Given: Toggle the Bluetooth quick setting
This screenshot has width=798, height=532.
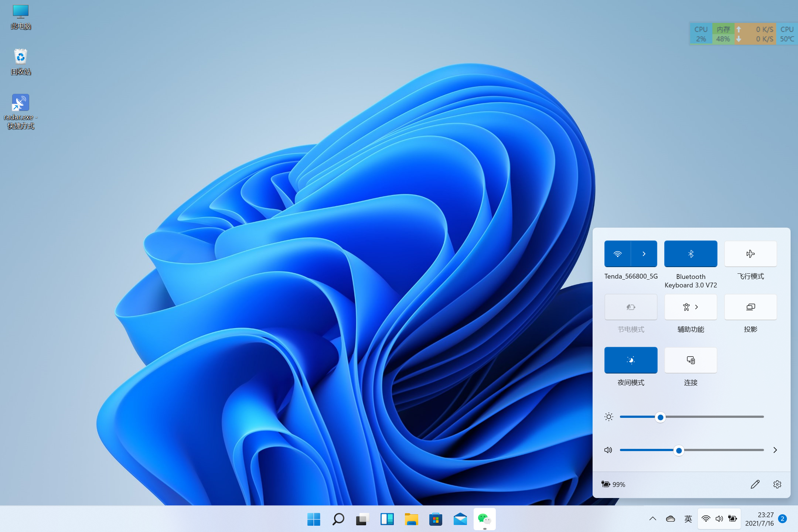Looking at the screenshot, I should (690, 254).
